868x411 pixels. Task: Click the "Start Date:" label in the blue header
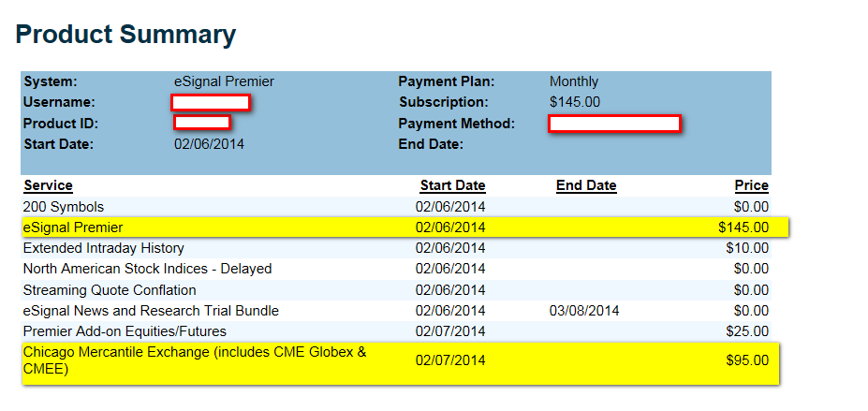[59, 144]
